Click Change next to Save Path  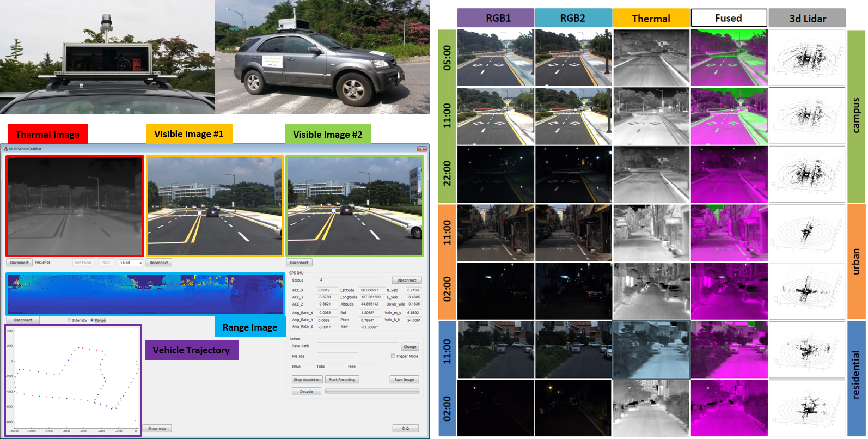[409, 346]
